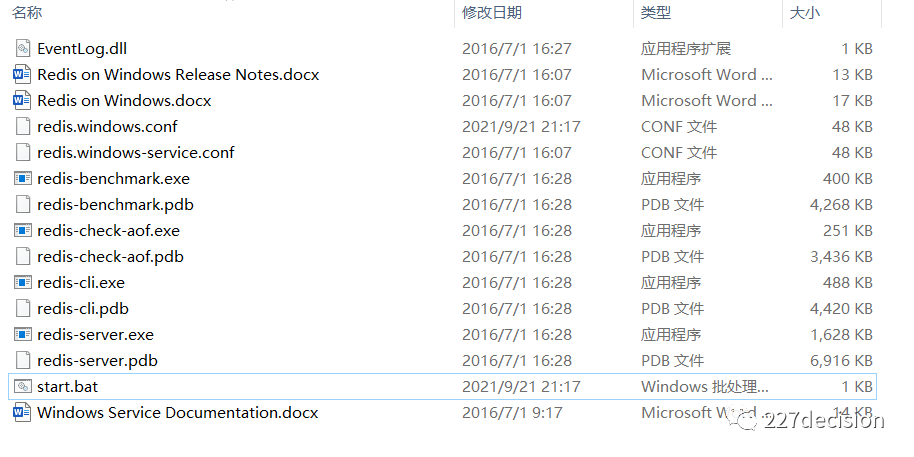The image size is (914, 457).
Task: Click the EventLog.dll file icon
Action: tap(22, 49)
